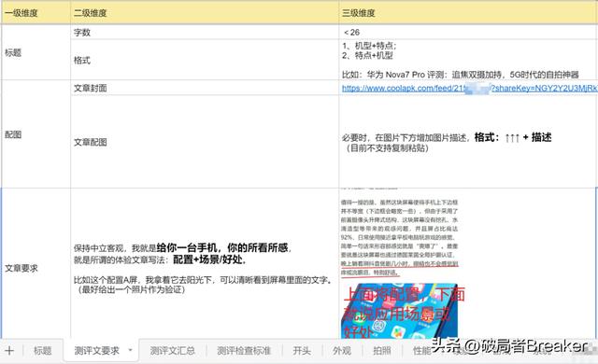598x364 pixels.
Task: Select the 测评文要求 sheet tab
Action: 97,350
